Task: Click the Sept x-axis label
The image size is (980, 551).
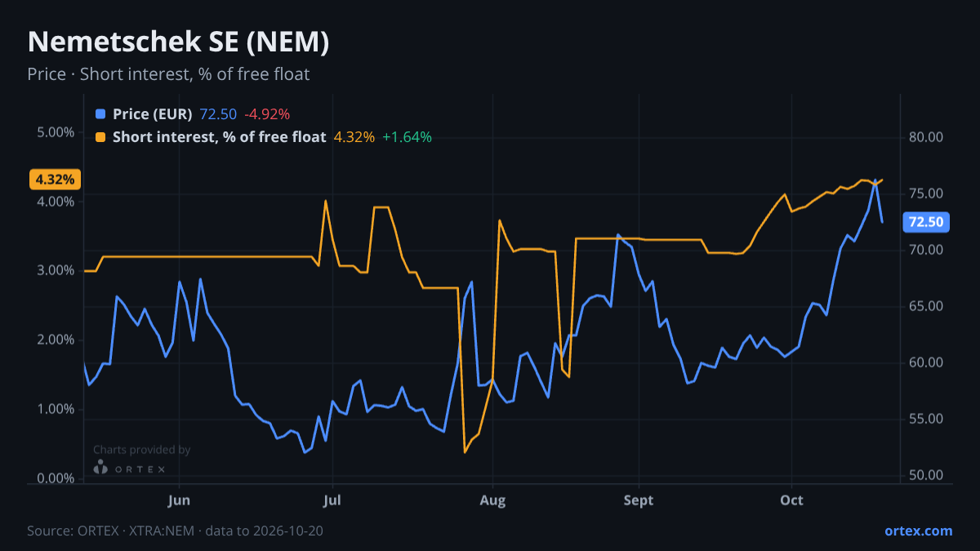Action: pyautogui.click(x=639, y=500)
